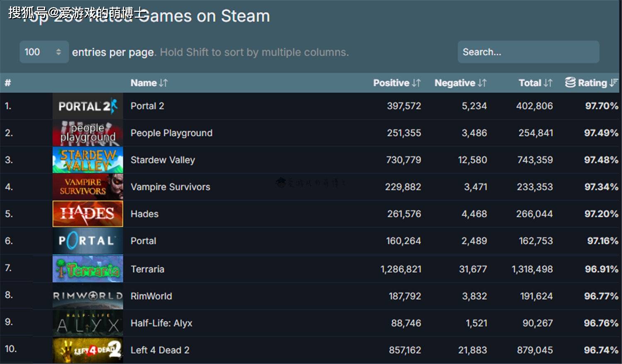Screen dimensions: 622x364
Task: Click the stepper arrows beside 100
Action: 58,52
